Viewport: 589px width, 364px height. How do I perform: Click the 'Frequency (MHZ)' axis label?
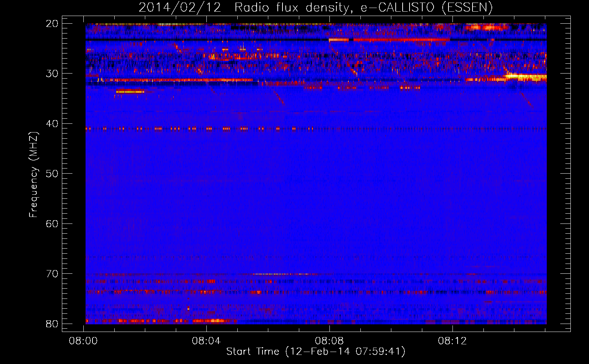click(33, 175)
